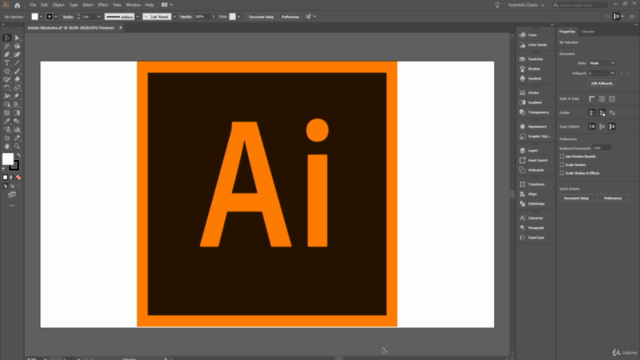Toggle Show Grid button in Properties

[x=602, y=99]
